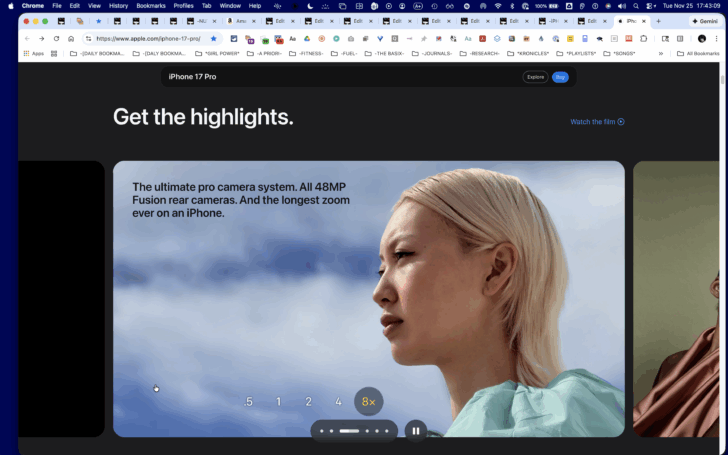The height and width of the screenshot is (455, 728).
Task: Open the Bookmarks menu in menu bar
Action: pos(151,6)
